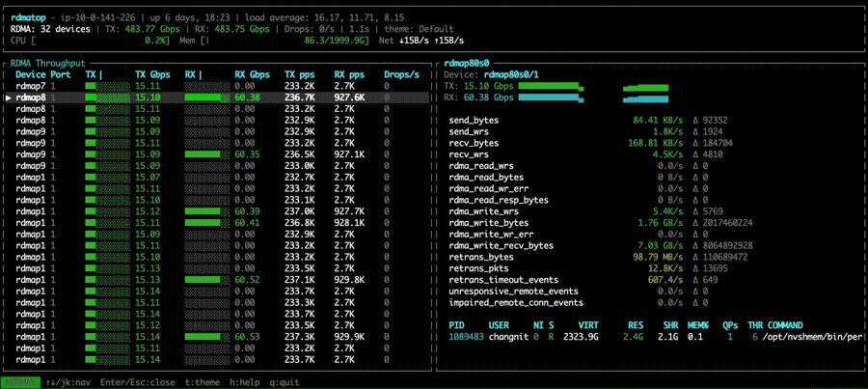This screenshot has height=389, width=868.
Task: Click the RX pps value 929.9K
Action: pos(349,337)
